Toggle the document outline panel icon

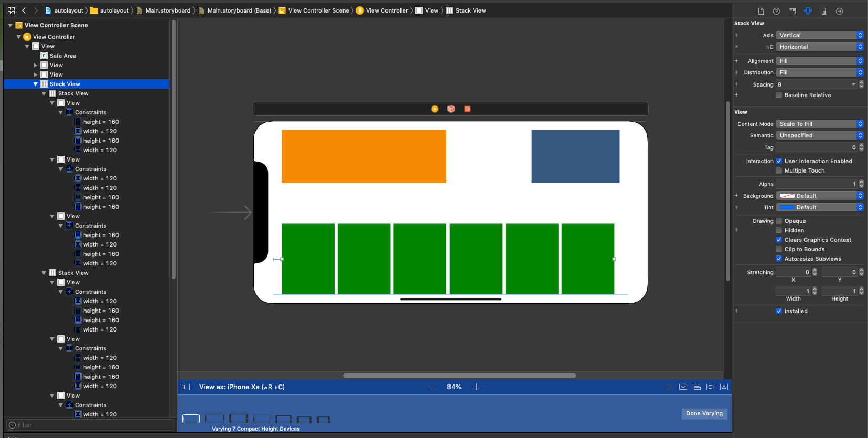tap(186, 387)
